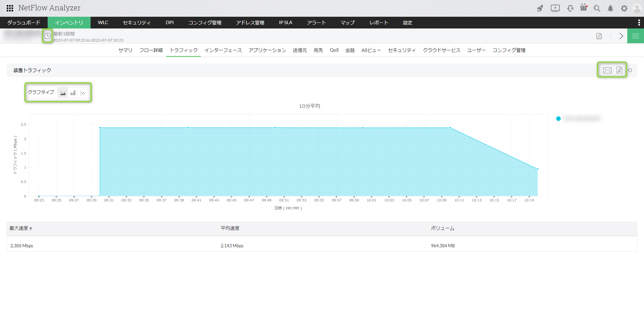Switch to the サマリ tab
Viewport: 644px width, 314px height.
pyautogui.click(x=125, y=50)
